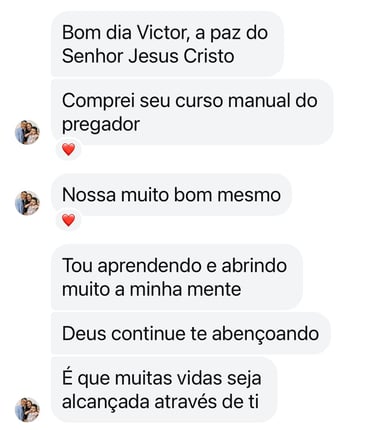This screenshot has height=430, width=375.
Task: Click the word 'Deus' in the blessing message
Action: pyautogui.click(x=84, y=333)
